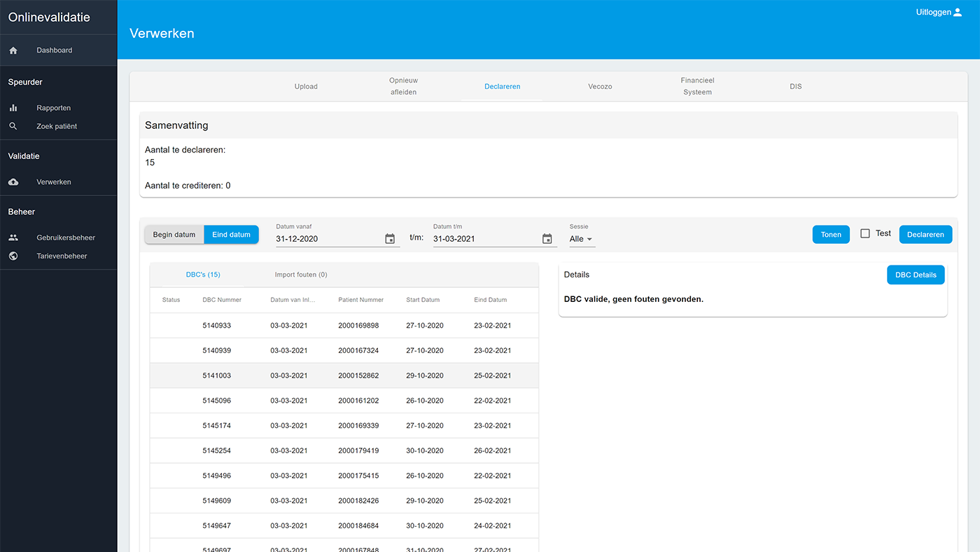Screen dimensions: 980x552
Task: Click the Uitloggen user icon
Action: click(x=958, y=13)
